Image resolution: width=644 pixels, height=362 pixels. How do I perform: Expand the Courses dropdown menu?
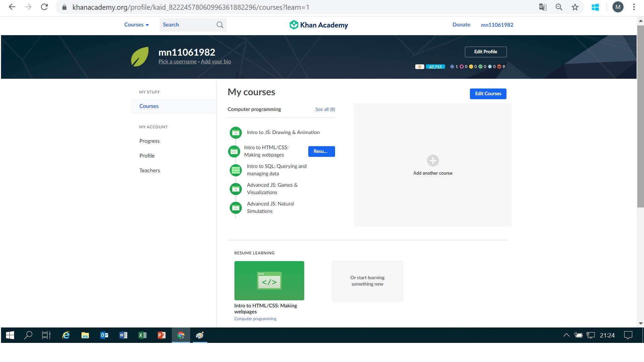[x=137, y=25]
